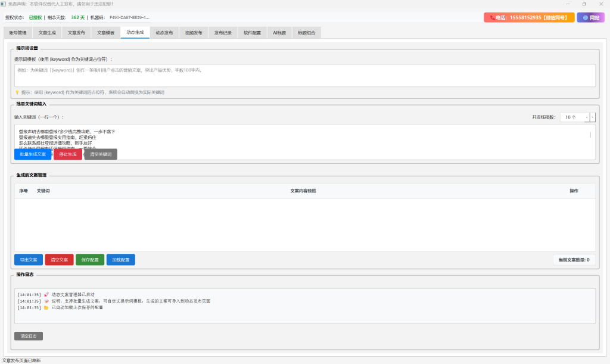Select the AI标题 tab
Image resolution: width=610 pixels, height=364 pixels.
(279, 33)
